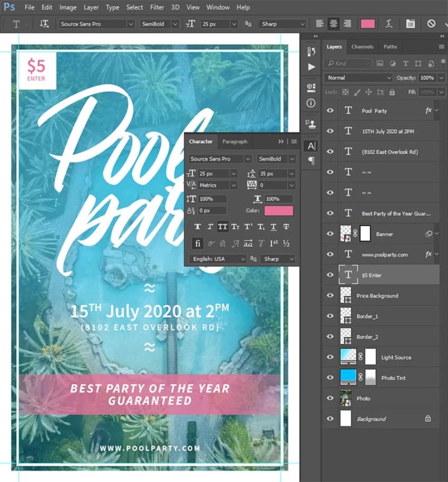The height and width of the screenshot is (482, 448).
Task: Toggle text orientation icon in options bar
Action: (x=45, y=24)
